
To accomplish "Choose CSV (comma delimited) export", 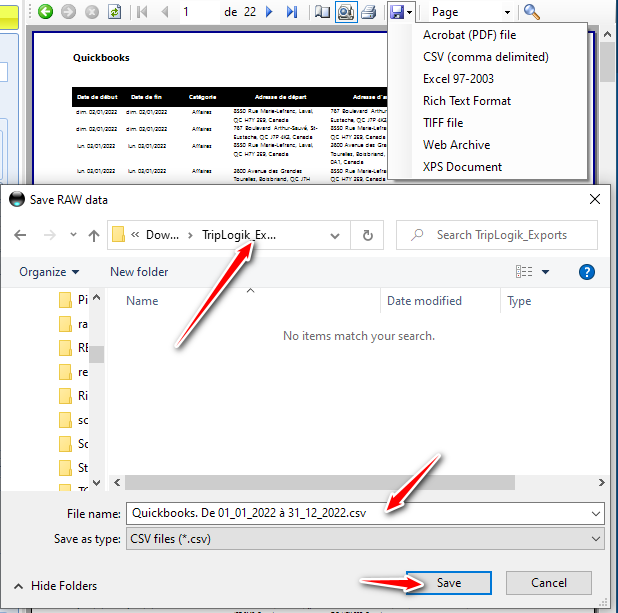I will click(486, 57).
